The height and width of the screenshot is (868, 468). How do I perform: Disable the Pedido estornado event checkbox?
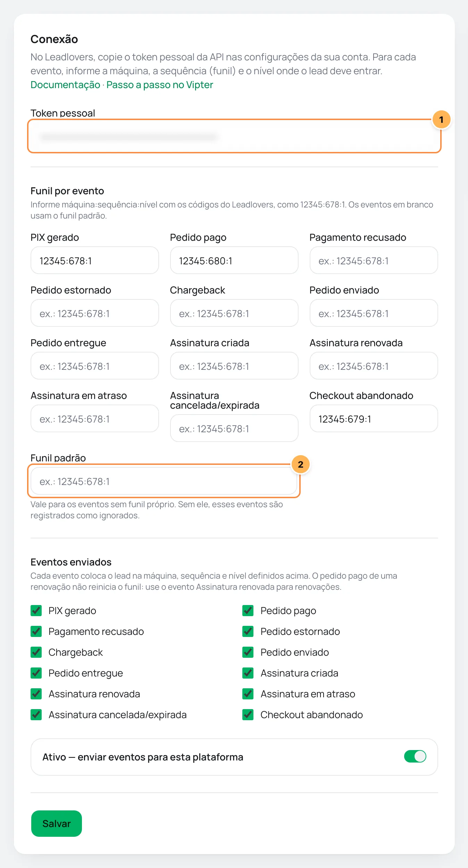tap(248, 631)
